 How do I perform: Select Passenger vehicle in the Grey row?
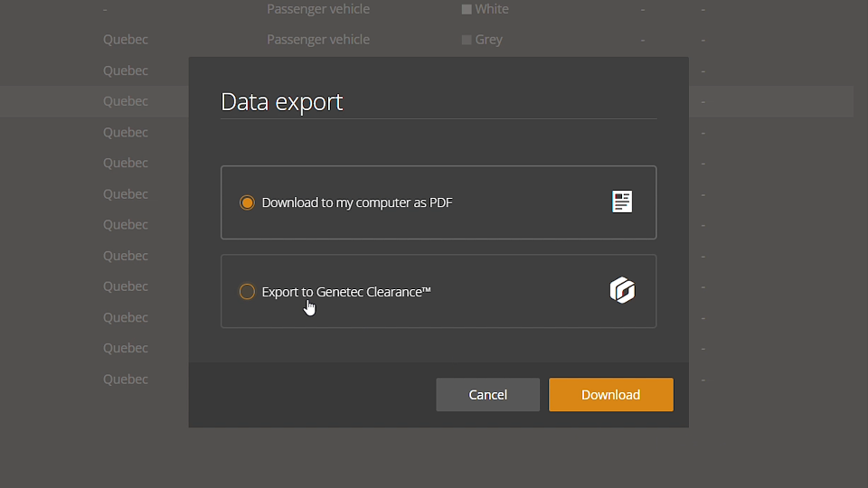click(317, 40)
